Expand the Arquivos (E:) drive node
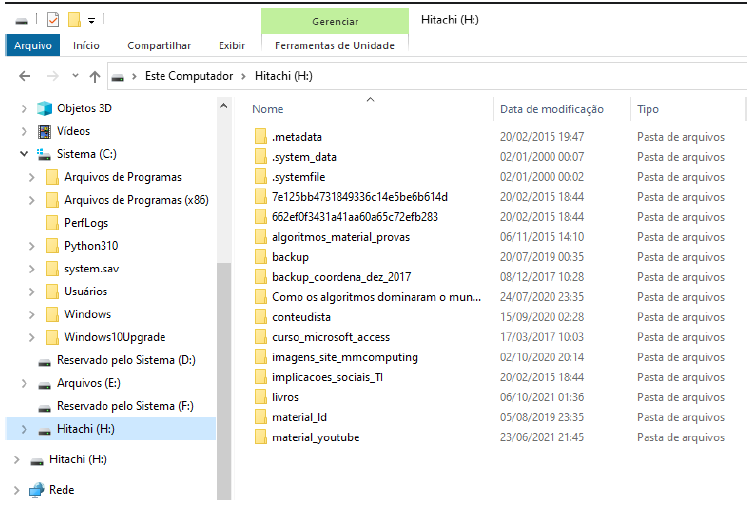Viewport: 752px width, 506px height. point(22,384)
